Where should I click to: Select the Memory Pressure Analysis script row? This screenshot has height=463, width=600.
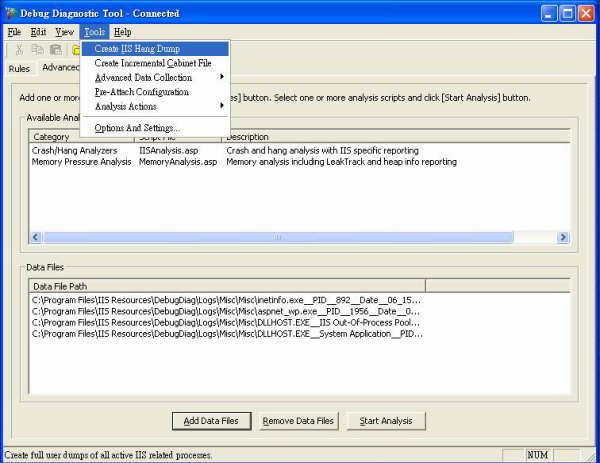click(x=81, y=162)
